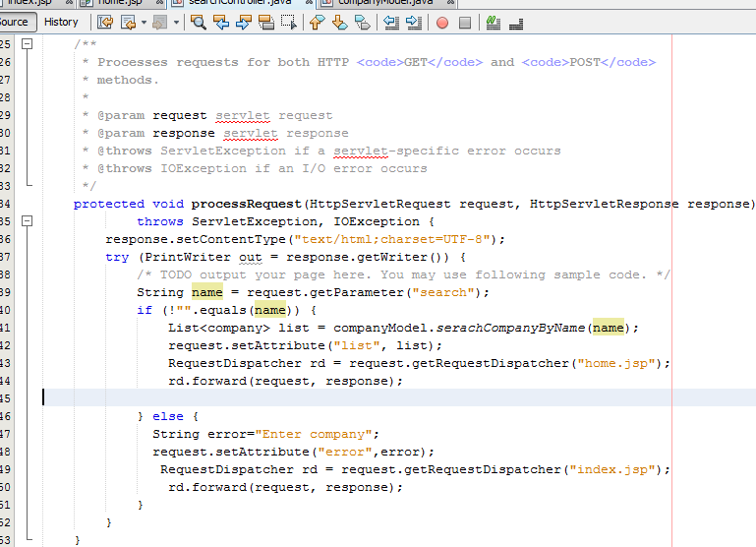Comment the selected lines icon
The width and height of the screenshot is (756, 547).
coord(493,23)
